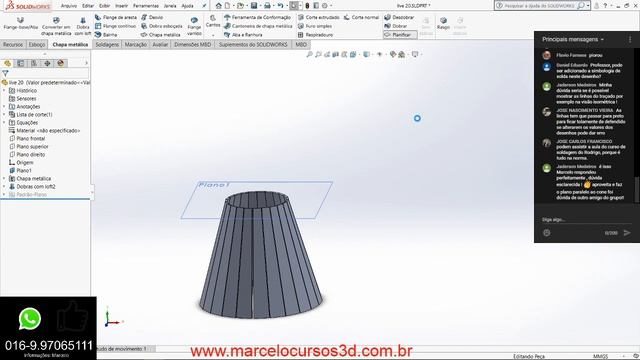Switch to the Soldagens tab
Screen dimensions: 640x360
pyautogui.click(x=107, y=44)
